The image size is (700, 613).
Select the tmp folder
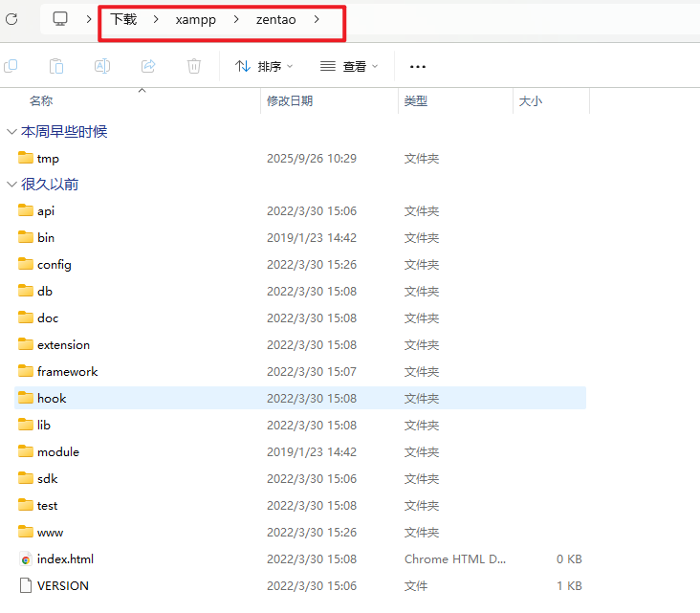tap(48, 159)
